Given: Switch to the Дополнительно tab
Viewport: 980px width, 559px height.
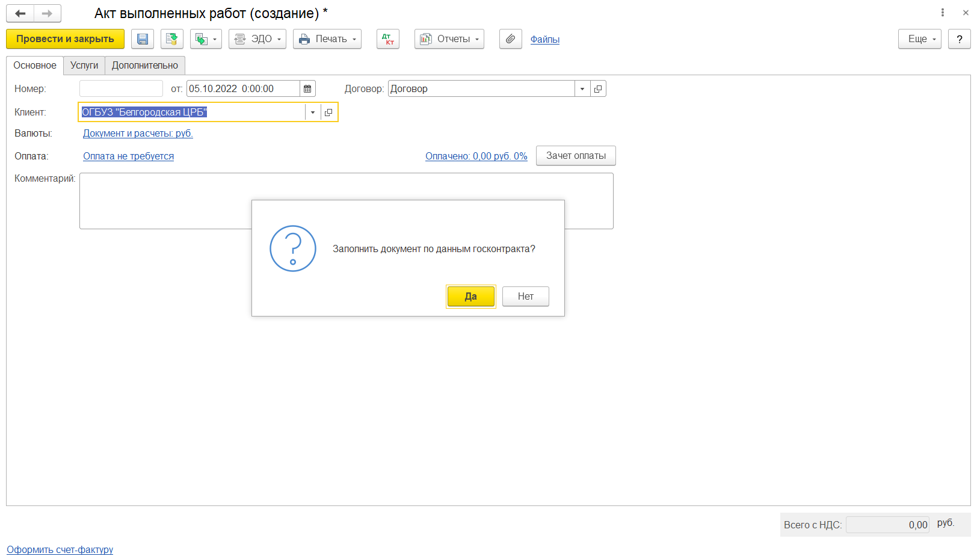Looking at the screenshot, I should pos(145,66).
